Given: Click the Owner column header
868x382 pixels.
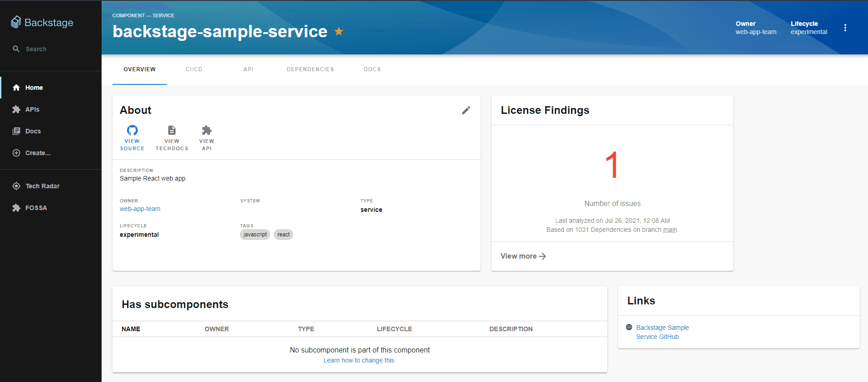Looking at the screenshot, I should coord(217,329).
